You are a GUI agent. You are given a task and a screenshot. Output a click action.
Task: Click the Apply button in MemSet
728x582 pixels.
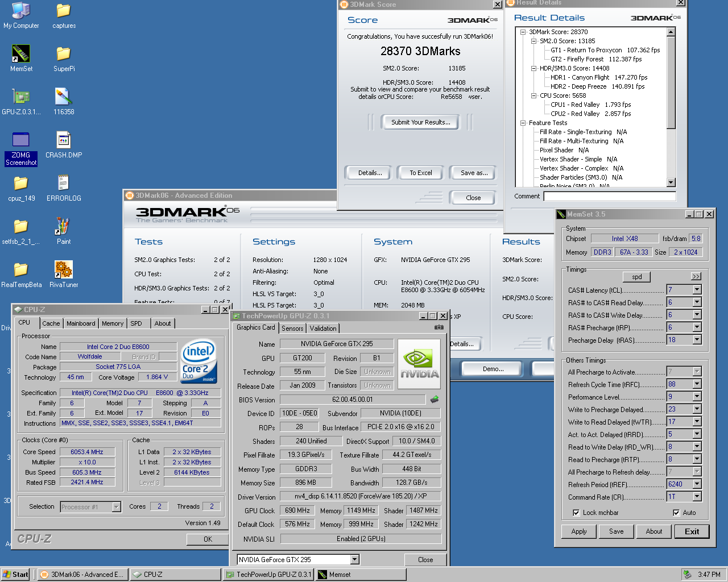(x=579, y=531)
